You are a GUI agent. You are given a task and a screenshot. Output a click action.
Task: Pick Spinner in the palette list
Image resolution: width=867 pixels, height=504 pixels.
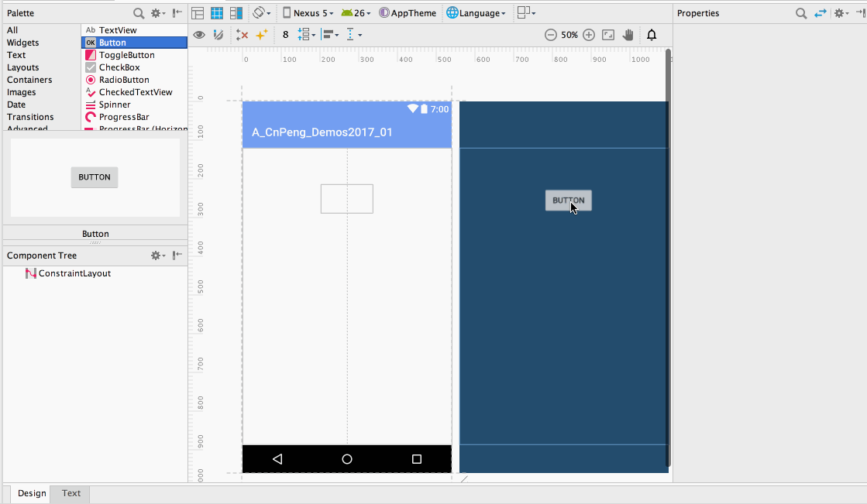coord(134,105)
